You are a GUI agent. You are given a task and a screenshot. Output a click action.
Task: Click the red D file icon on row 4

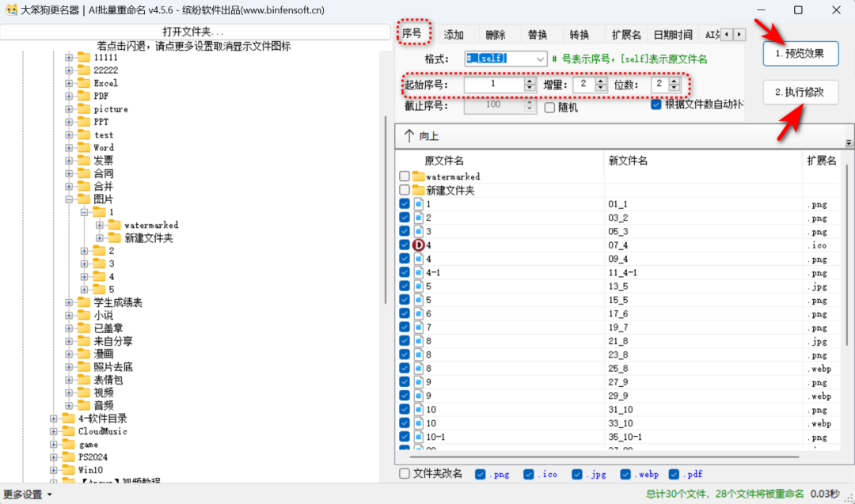pyautogui.click(x=420, y=244)
